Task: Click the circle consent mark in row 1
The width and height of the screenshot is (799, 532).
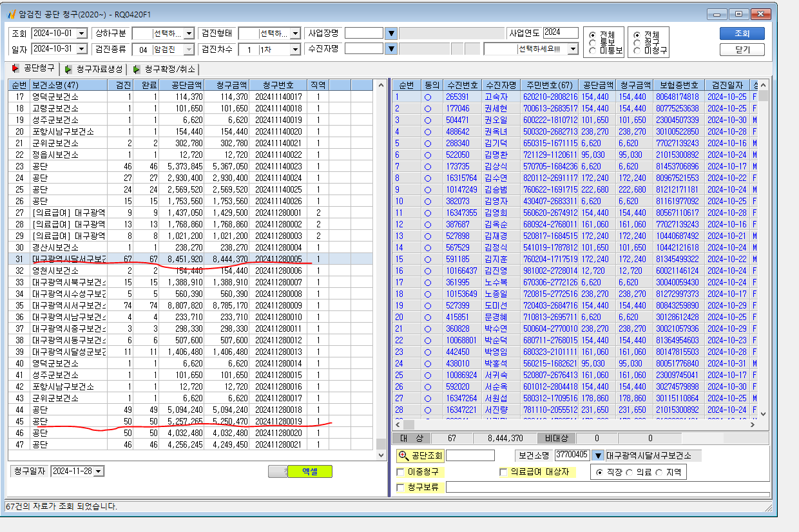Action: click(x=427, y=97)
